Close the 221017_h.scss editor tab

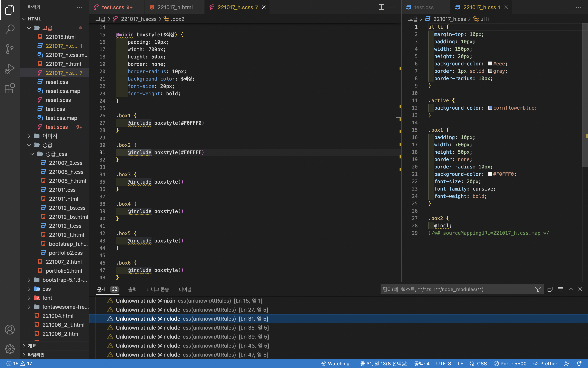[x=264, y=7]
